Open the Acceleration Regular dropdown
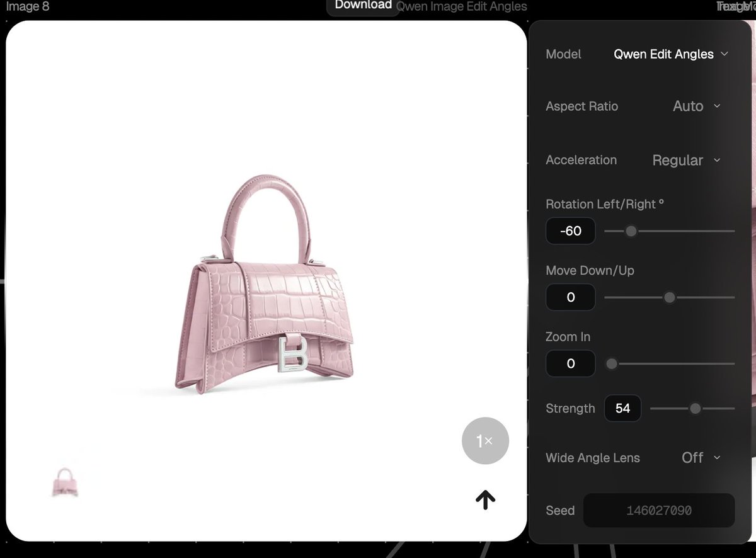Screen dimensions: 756x558 click(x=686, y=160)
